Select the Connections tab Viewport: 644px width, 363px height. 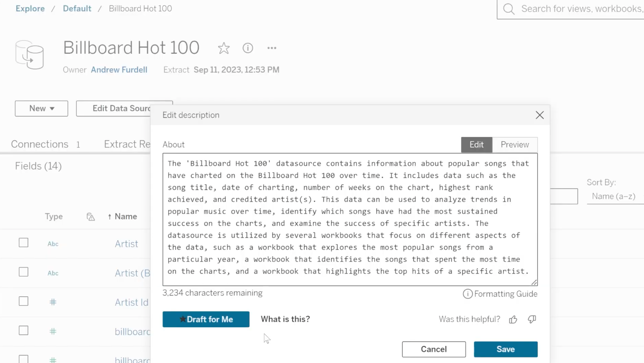click(40, 144)
